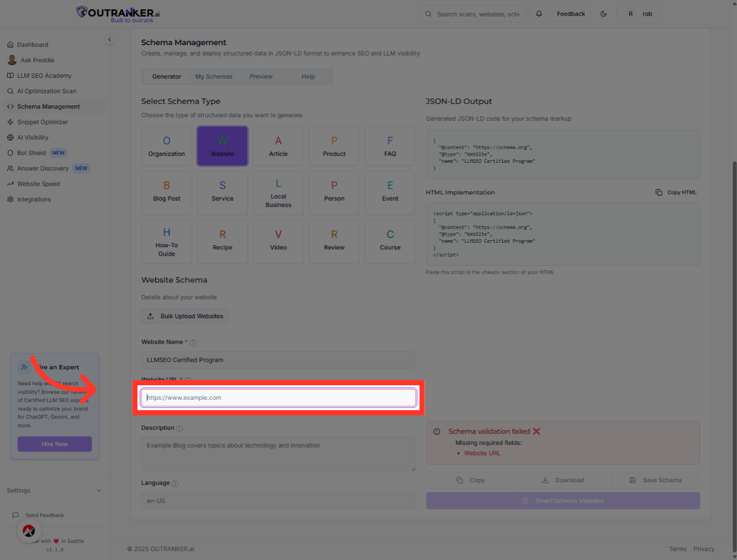Choose the Event schema type
This screenshot has width=737, height=560.
tap(390, 193)
